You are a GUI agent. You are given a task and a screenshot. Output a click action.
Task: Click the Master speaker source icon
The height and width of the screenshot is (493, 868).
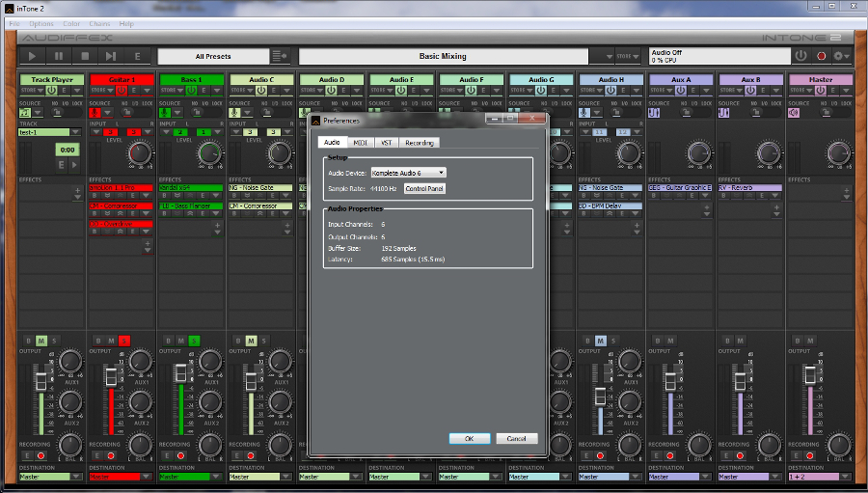(794, 113)
